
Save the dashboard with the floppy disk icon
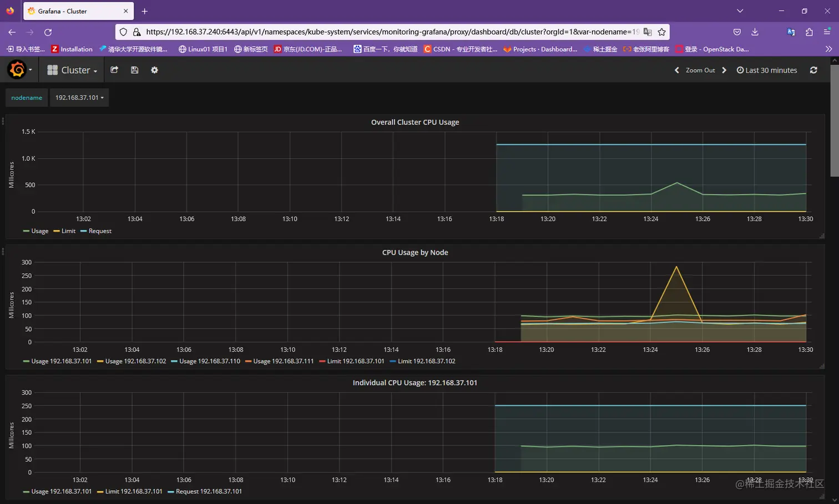(x=134, y=70)
